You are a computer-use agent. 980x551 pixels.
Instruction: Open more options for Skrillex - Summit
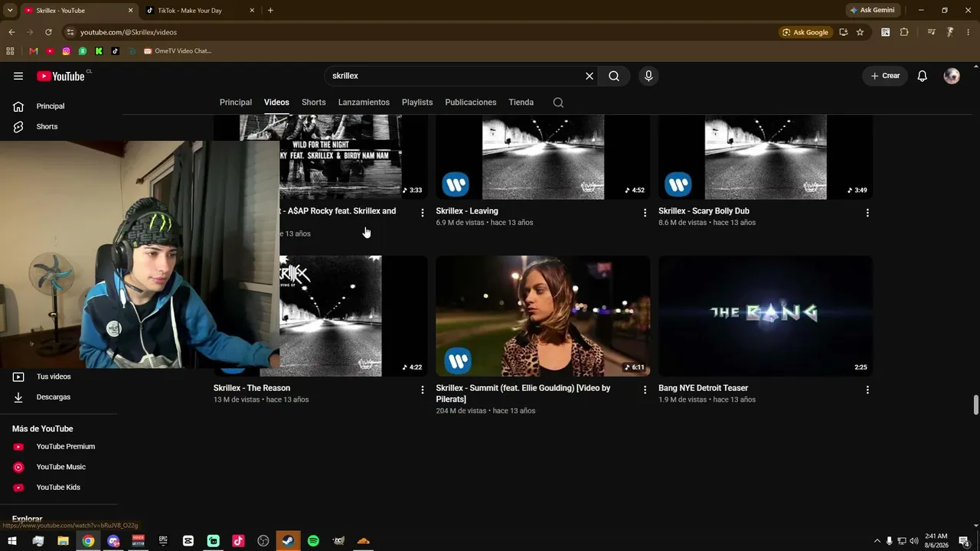[x=645, y=390]
